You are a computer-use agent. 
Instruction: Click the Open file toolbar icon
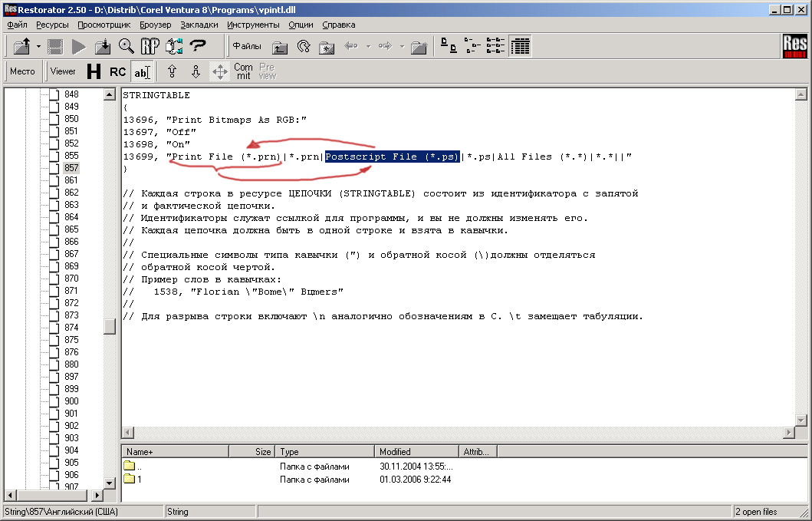[21, 46]
